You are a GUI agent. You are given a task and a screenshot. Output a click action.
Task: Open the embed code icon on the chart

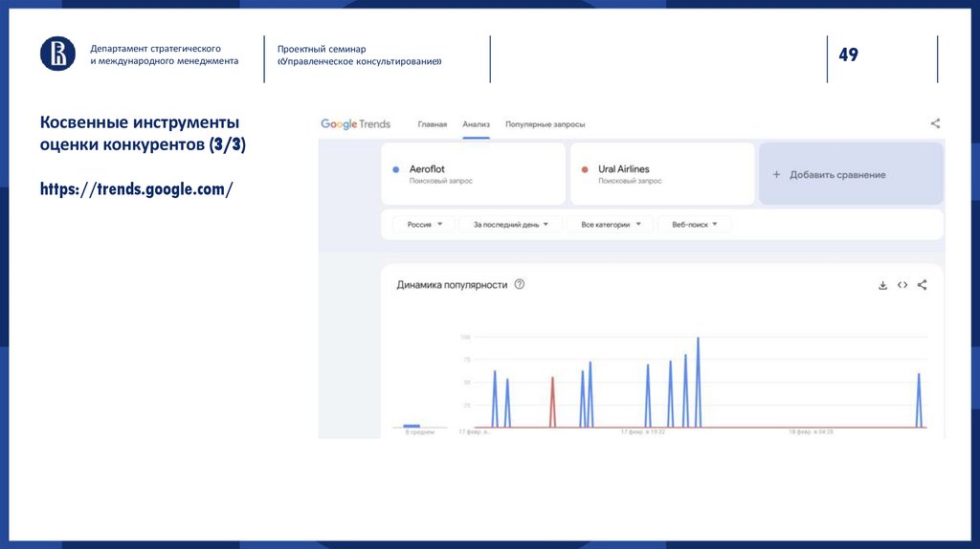click(902, 285)
